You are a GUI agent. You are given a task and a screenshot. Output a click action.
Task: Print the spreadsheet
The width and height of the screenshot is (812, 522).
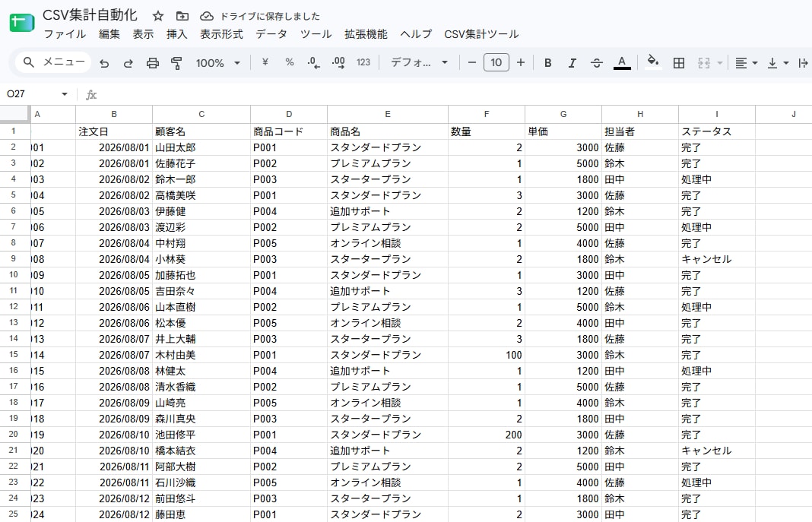pos(152,63)
